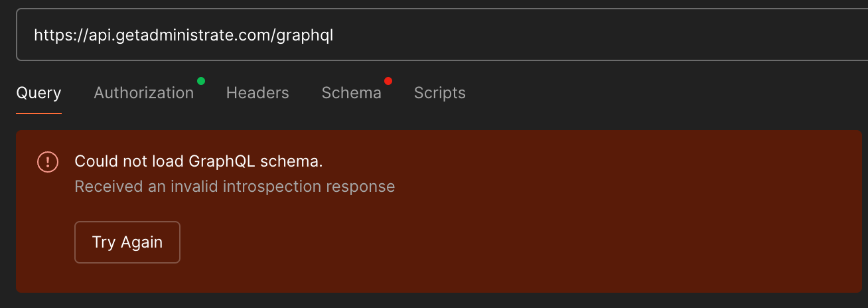Image resolution: width=868 pixels, height=308 pixels.
Task: Click on 'api.getadministrate.com' in the URL
Action: click(179, 35)
